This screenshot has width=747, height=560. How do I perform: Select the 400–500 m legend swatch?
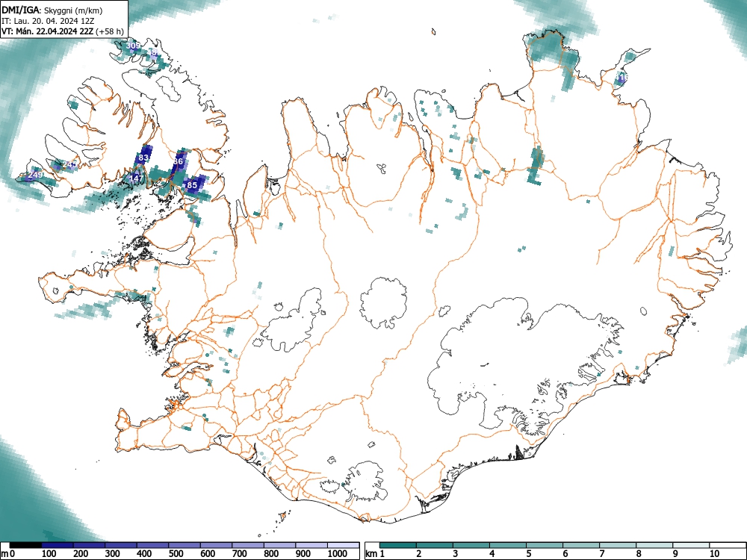tap(152, 545)
